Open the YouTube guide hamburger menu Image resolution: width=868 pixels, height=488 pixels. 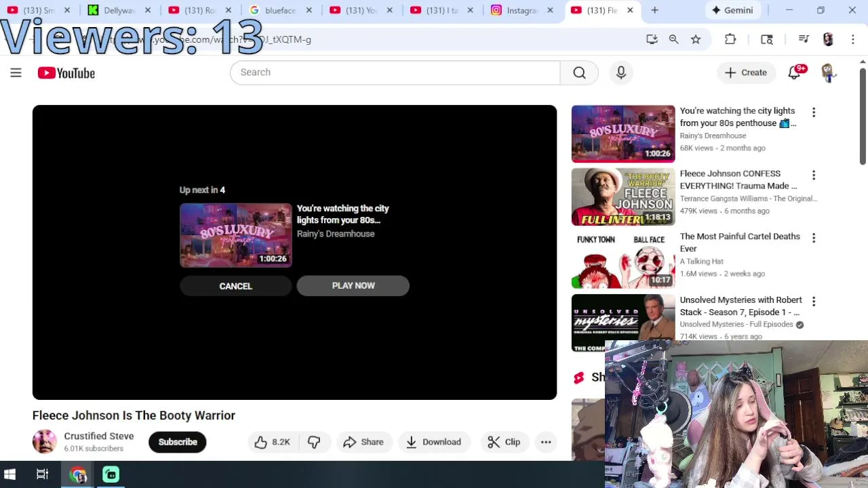[16, 73]
